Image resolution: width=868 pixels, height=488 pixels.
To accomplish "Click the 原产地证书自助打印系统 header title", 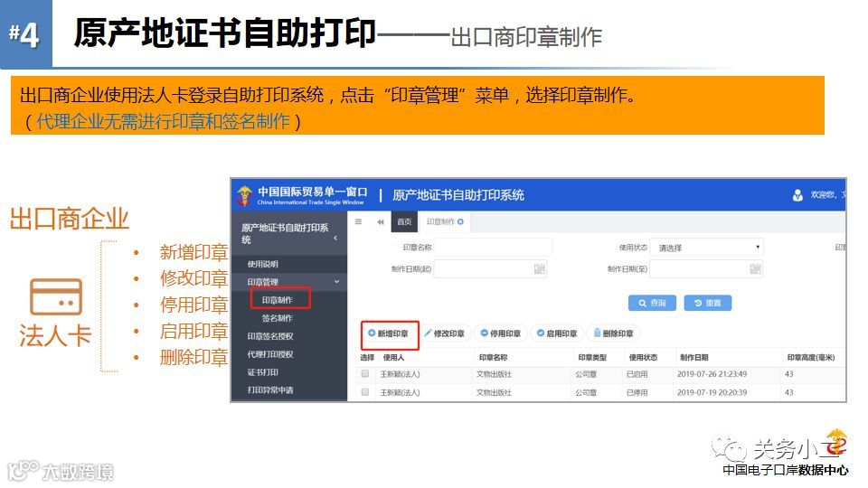I will click(x=458, y=195).
